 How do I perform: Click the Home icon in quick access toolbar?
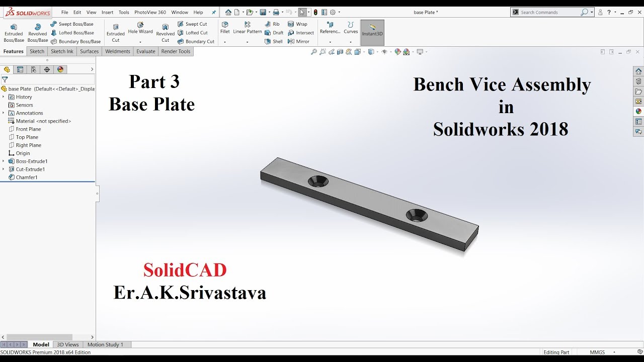[228, 12]
